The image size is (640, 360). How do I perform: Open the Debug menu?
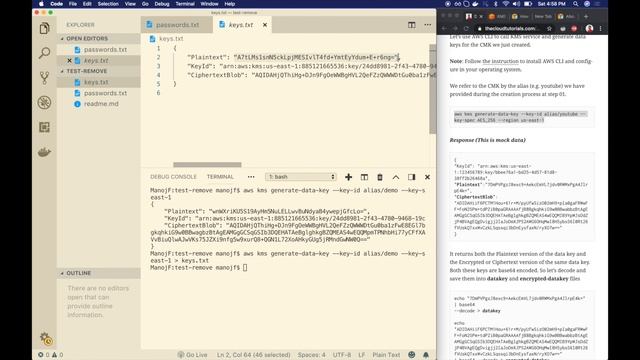point(162,4)
